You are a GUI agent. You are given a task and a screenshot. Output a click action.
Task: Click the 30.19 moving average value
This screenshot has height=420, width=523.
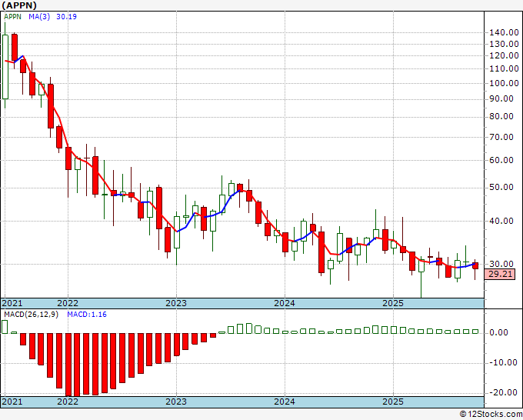point(66,16)
